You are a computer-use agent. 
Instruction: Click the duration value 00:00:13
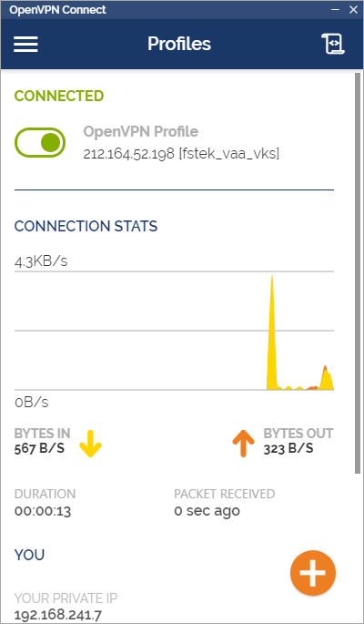click(x=43, y=510)
